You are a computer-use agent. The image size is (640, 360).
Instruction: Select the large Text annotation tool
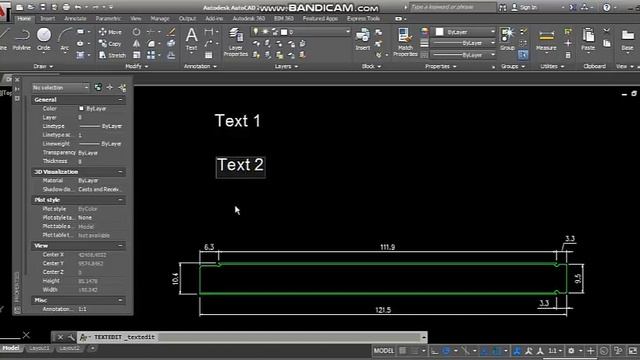pyautogui.click(x=191, y=40)
